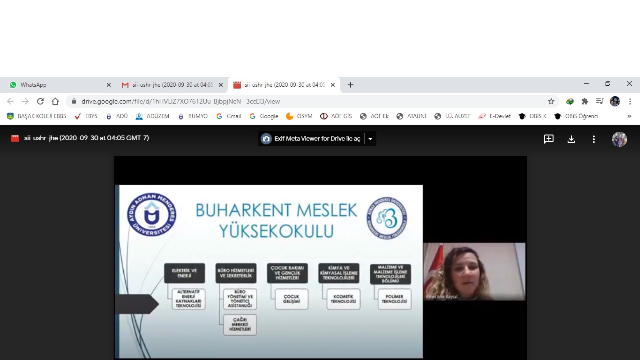Click the Add comment icon in Drive
644x360 pixels.
(548, 139)
